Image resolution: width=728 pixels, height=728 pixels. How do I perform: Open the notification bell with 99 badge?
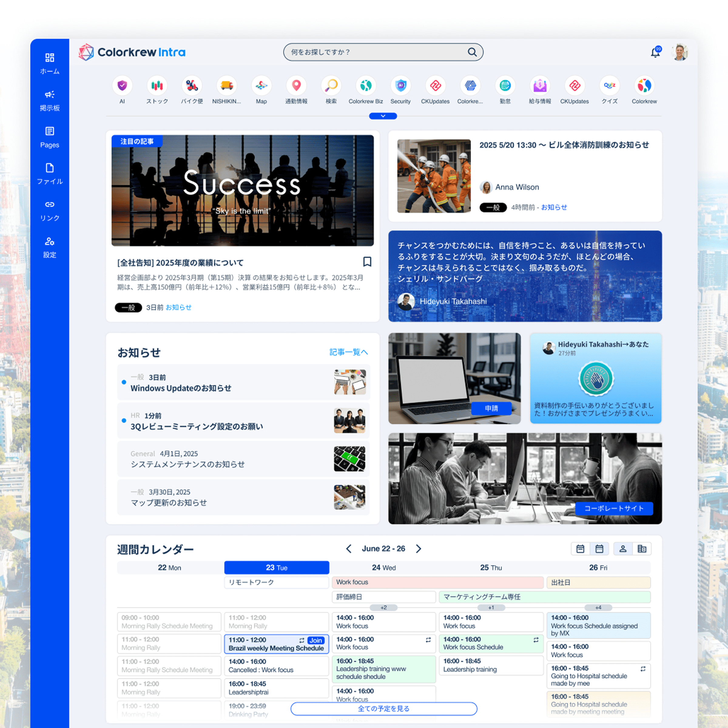pyautogui.click(x=655, y=52)
